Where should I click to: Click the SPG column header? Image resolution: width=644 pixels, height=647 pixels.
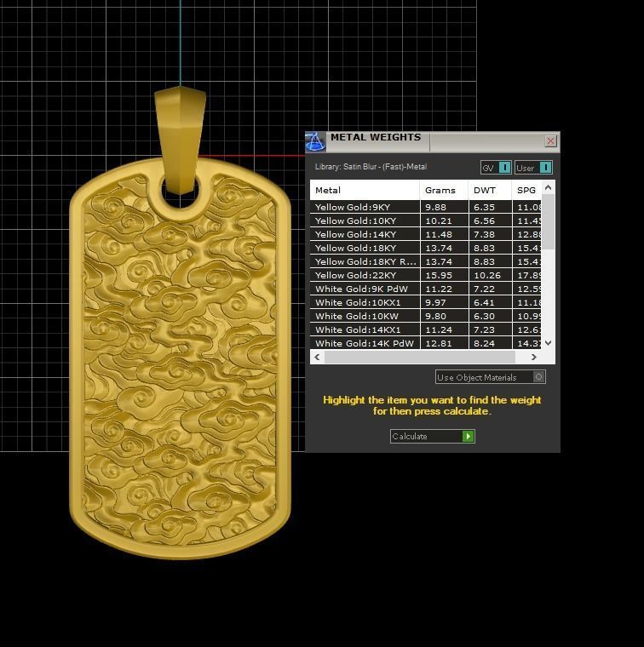point(526,190)
